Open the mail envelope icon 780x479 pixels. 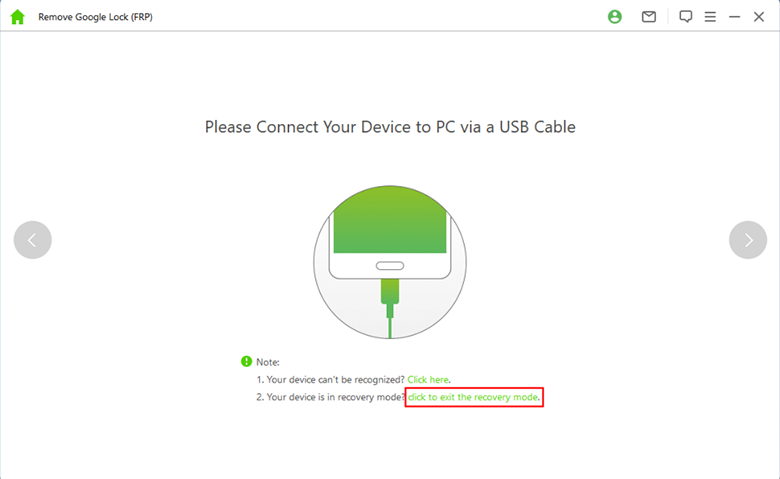click(x=649, y=17)
